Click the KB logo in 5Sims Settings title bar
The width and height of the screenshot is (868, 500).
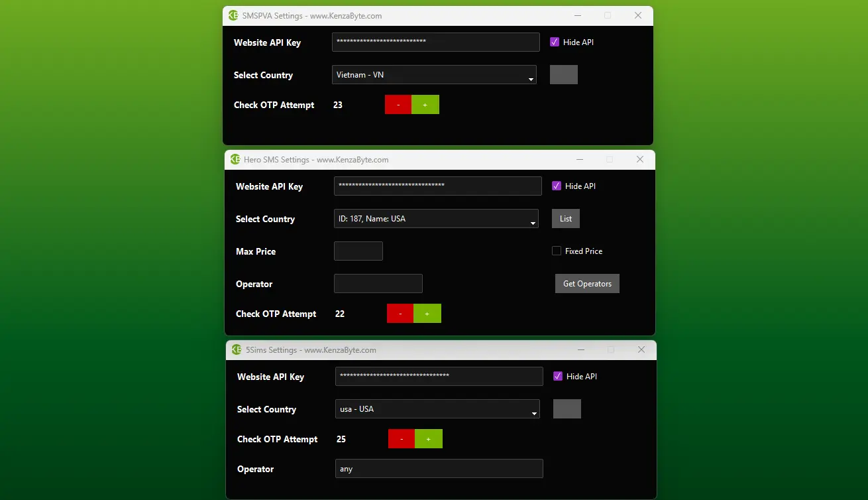pos(237,350)
